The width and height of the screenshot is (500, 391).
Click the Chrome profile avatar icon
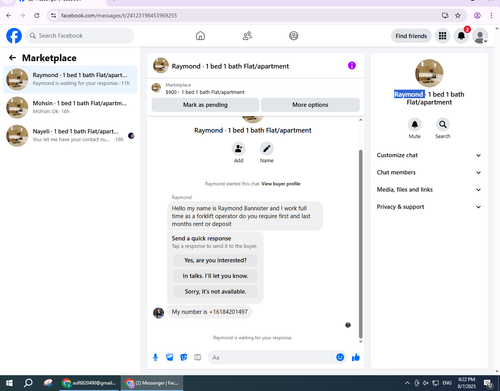pos(477,15)
